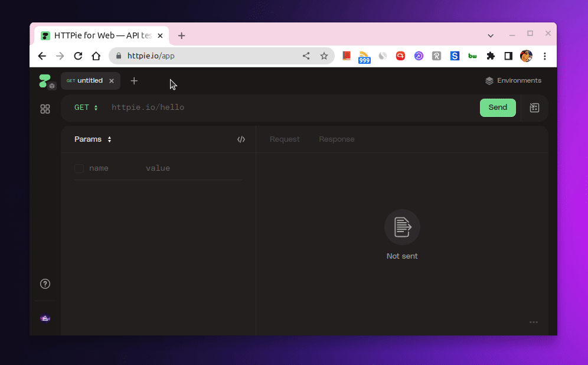Click the grey R extension icon
Screen dimensions: 588x365
436,56
